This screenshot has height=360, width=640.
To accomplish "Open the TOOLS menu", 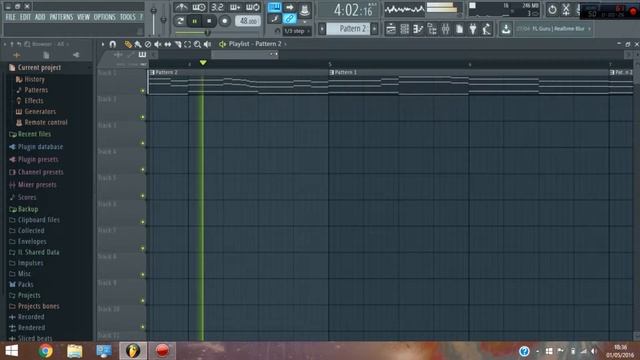I will (128, 17).
